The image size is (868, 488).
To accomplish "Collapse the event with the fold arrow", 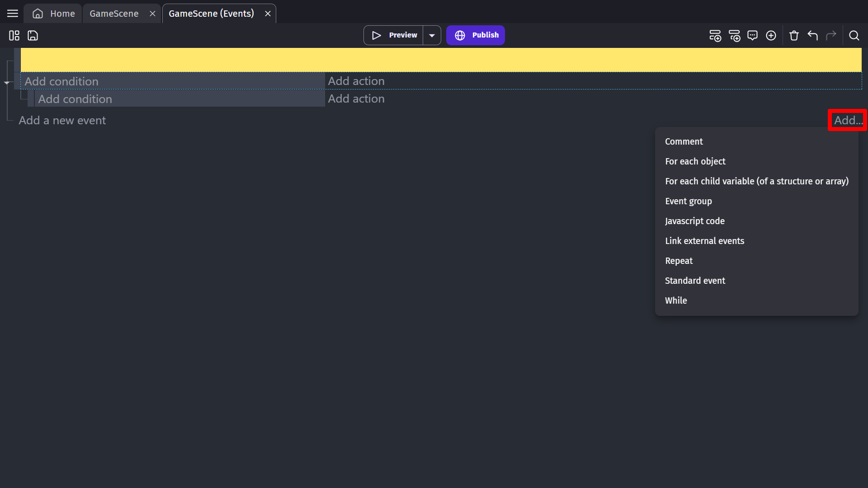I will pyautogui.click(x=7, y=83).
